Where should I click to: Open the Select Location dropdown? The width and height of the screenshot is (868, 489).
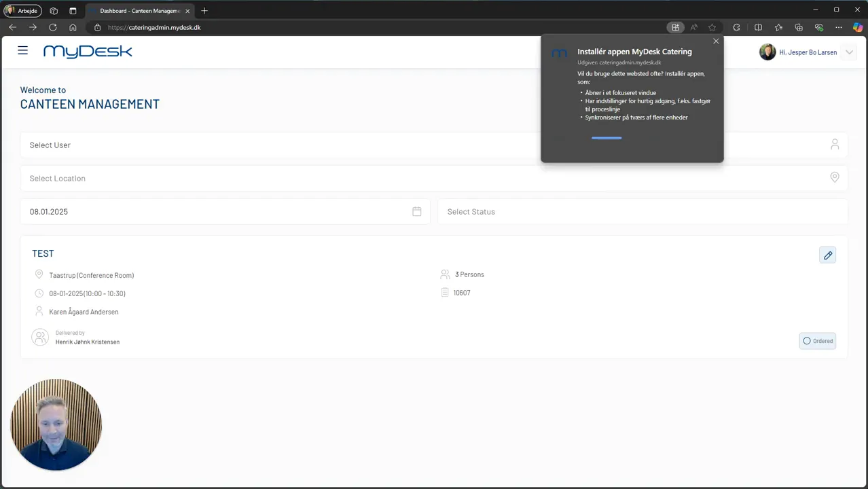coord(434,178)
